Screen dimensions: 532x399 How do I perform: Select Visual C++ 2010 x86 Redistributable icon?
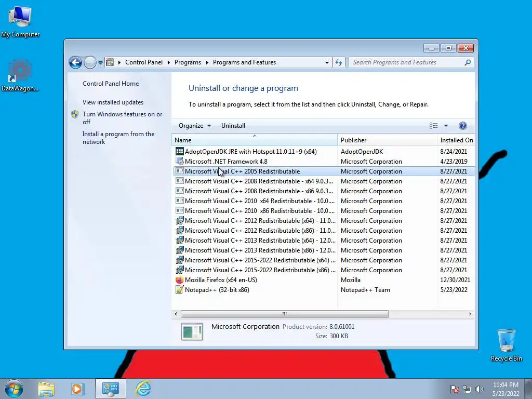tap(179, 210)
